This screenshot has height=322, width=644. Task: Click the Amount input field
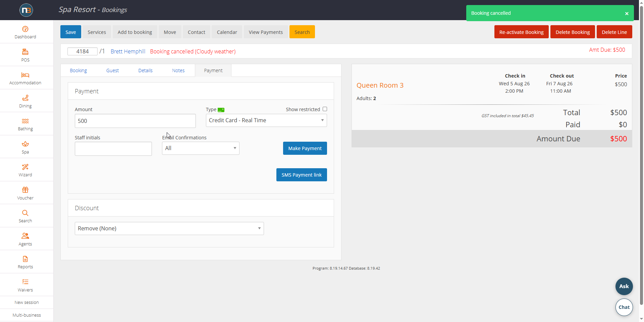point(135,121)
